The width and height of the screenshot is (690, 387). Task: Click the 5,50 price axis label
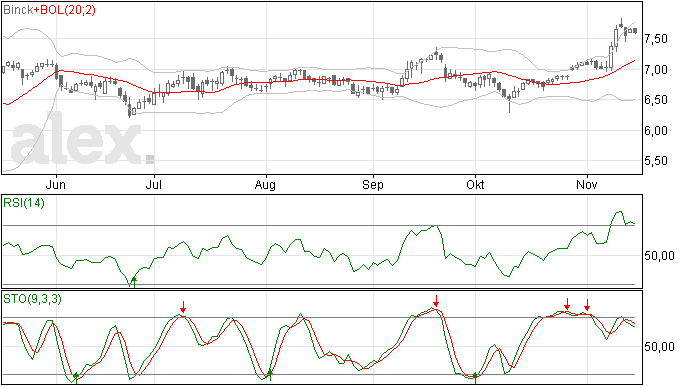[656, 161]
